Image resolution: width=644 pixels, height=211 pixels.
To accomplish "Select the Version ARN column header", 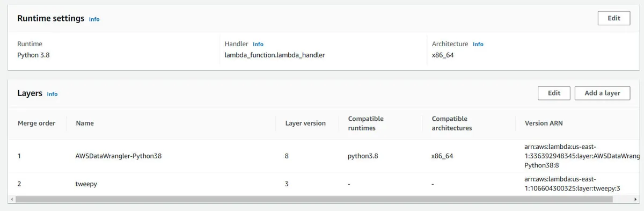I will [544, 123].
